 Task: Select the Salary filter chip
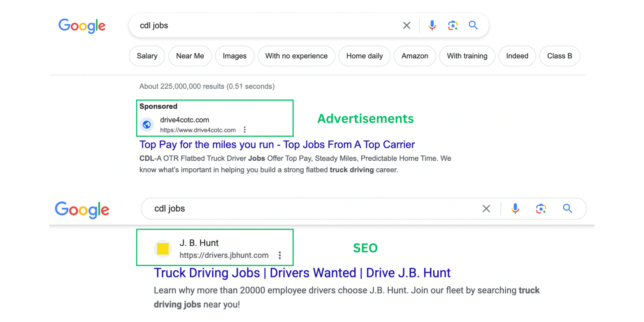147,56
